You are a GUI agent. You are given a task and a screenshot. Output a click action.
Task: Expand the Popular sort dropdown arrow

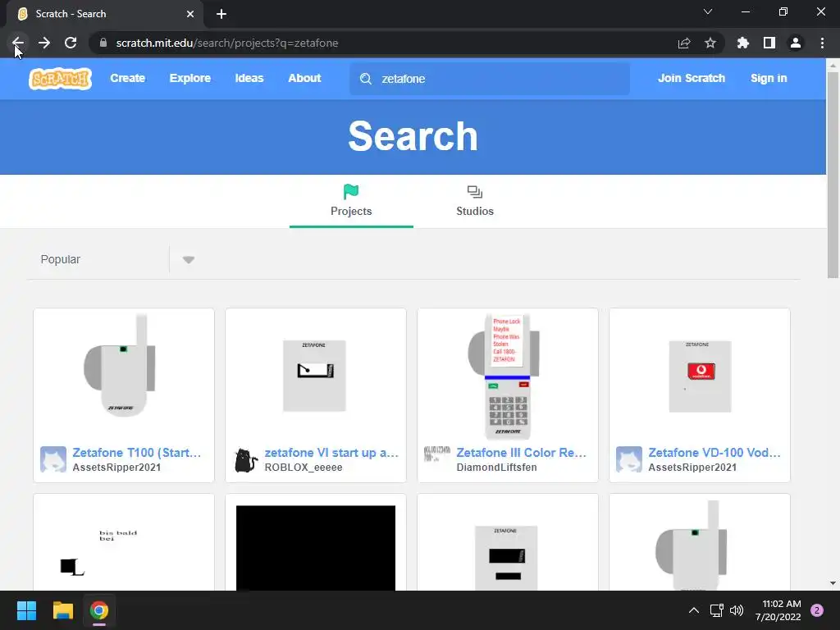click(188, 260)
